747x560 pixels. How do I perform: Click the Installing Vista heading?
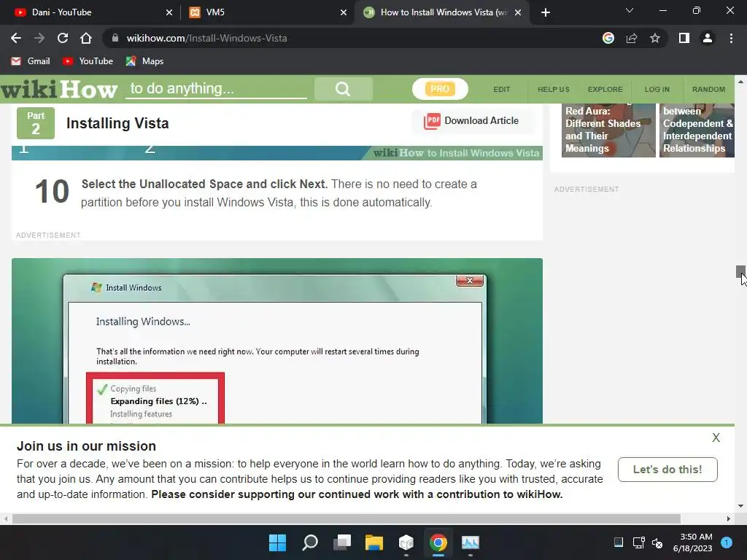(x=117, y=123)
